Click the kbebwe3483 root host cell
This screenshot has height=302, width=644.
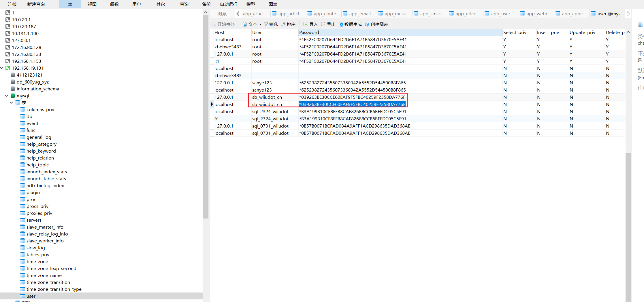(x=232, y=47)
